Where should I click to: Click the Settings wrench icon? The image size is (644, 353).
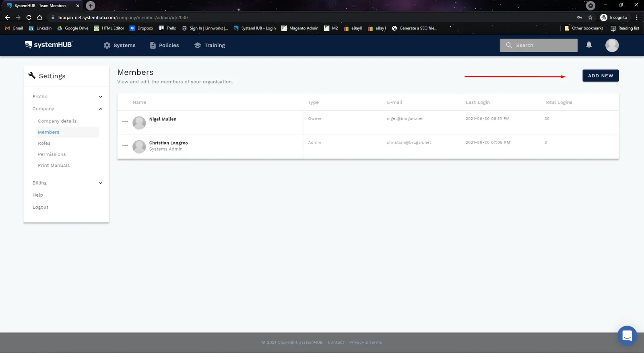tap(32, 75)
